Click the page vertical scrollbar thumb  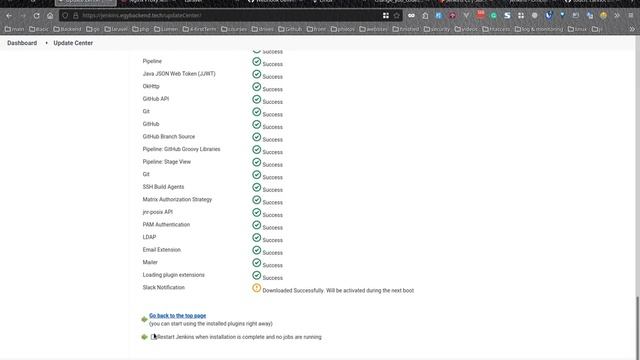pos(637,327)
